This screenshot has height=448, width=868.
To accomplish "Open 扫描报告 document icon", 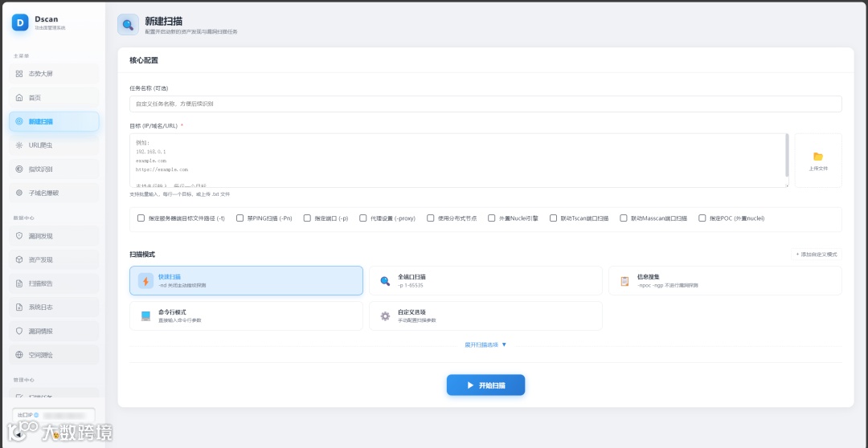I will coord(19,283).
